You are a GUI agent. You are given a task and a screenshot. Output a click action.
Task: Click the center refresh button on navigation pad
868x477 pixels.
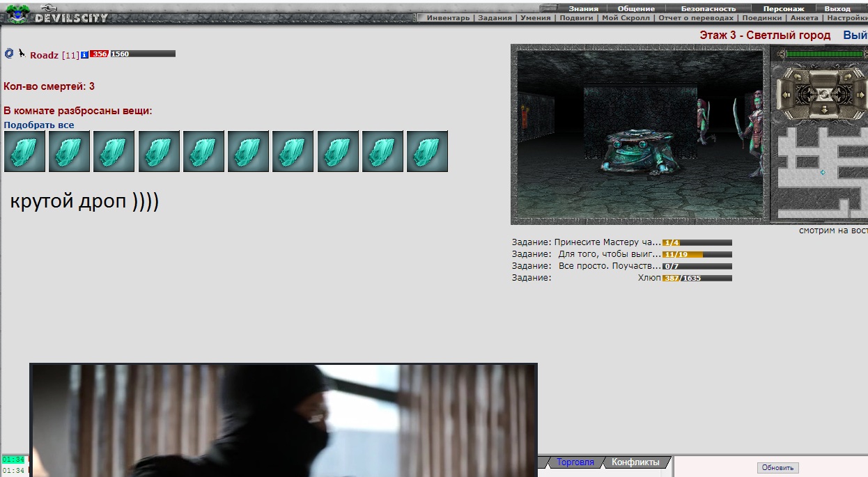click(x=823, y=93)
